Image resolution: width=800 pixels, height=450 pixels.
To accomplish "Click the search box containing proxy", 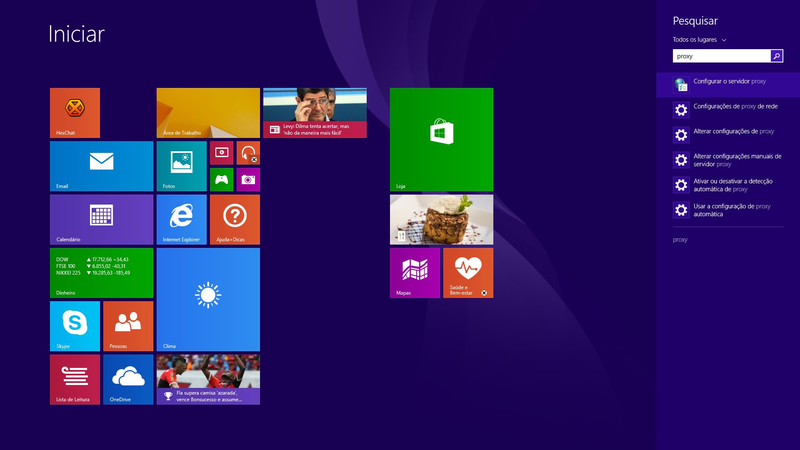I will coord(721,56).
